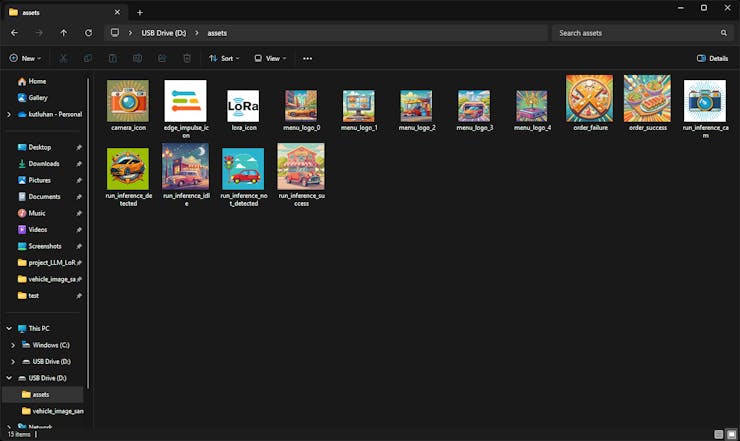This screenshot has height=441, width=740.
Task: Click the Refresh icon in navigation bar
Action: (x=89, y=33)
